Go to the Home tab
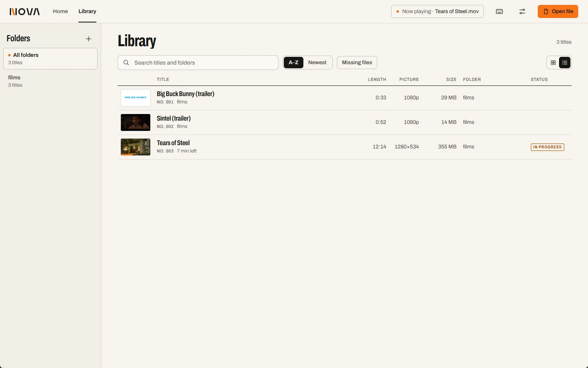The width and height of the screenshot is (588, 368). (60, 11)
